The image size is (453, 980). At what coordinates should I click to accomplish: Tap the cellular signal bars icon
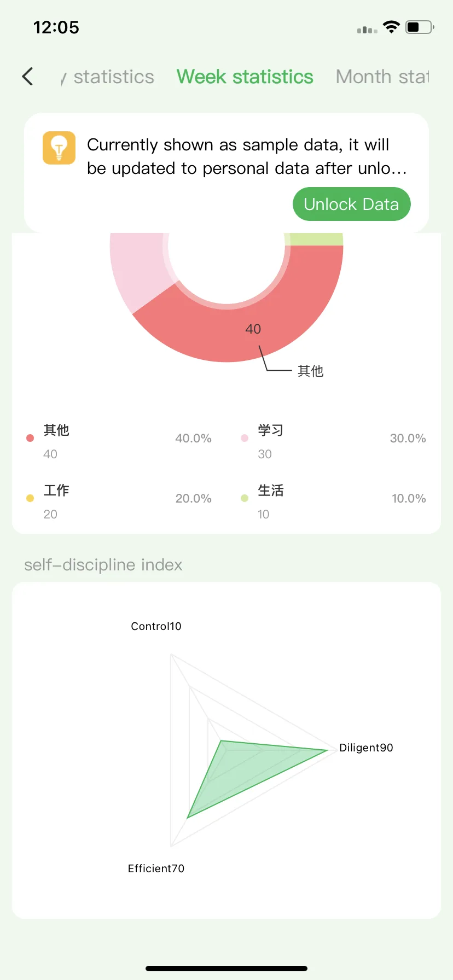(x=367, y=30)
